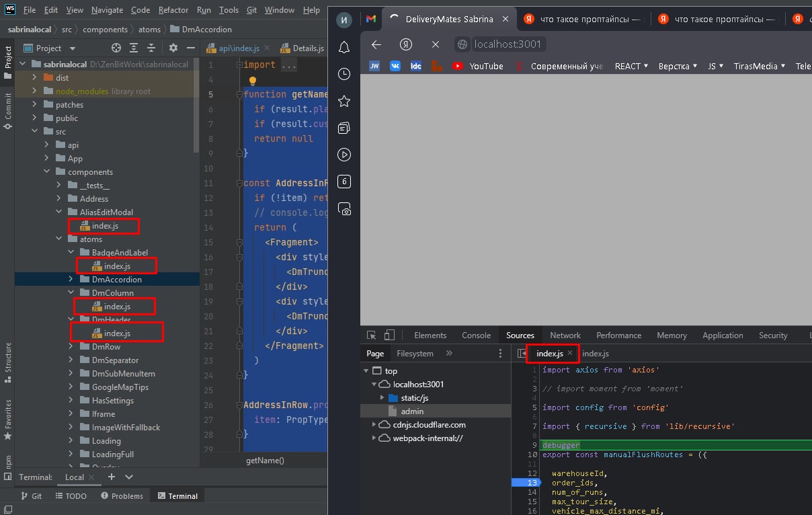Open the terminal tabs dropdown chevron

click(x=129, y=477)
